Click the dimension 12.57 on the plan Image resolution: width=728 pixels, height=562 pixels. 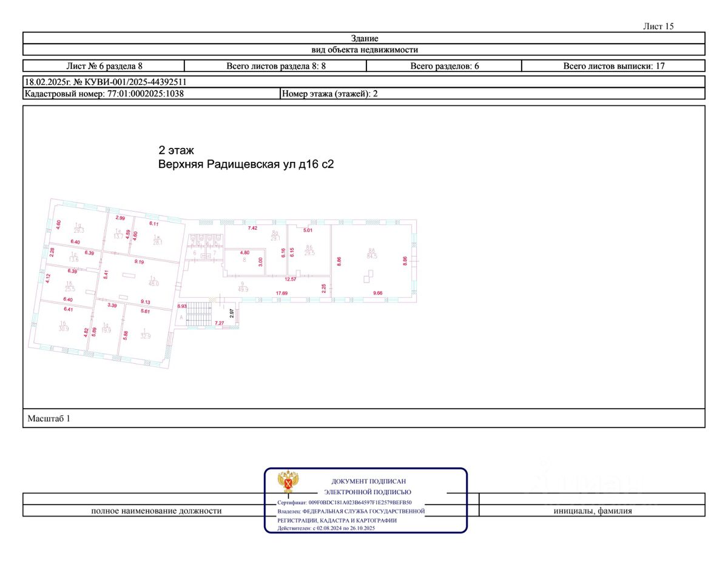(291, 279)
